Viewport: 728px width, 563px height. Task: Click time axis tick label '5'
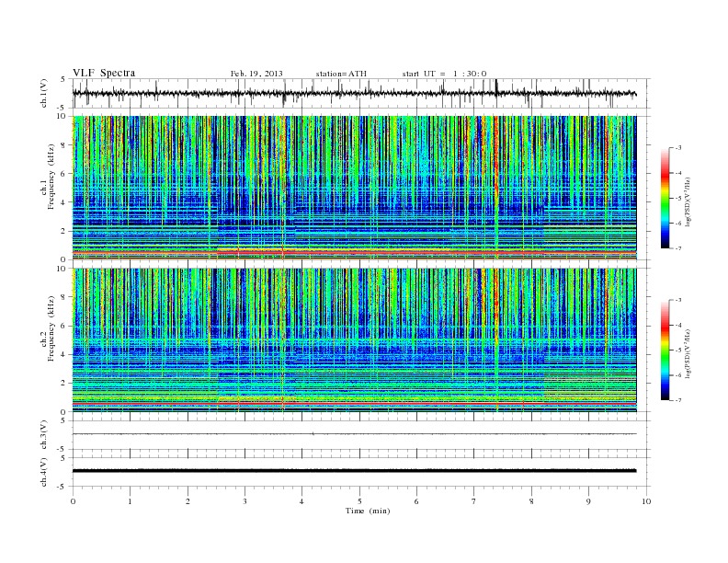click(x=359, y=501)
